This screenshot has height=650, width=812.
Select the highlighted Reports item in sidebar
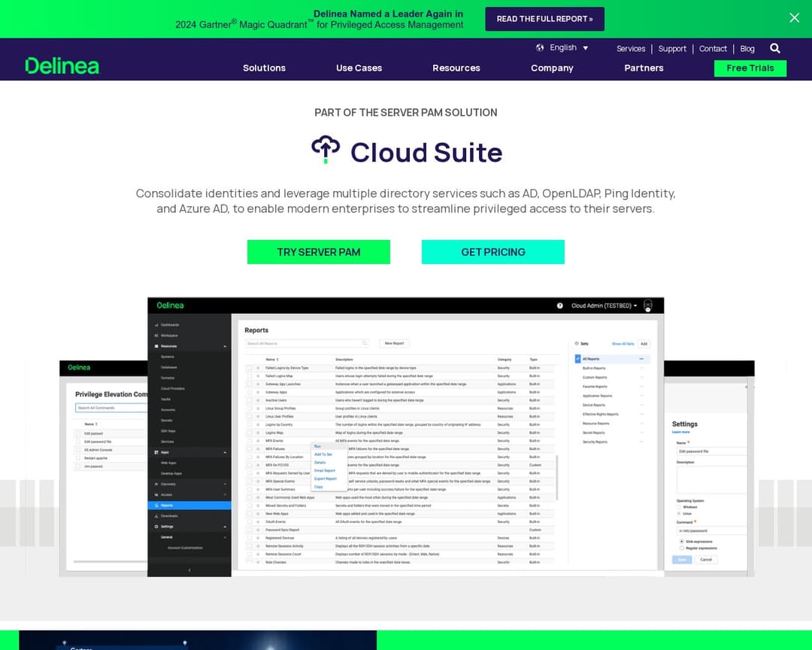189,506
